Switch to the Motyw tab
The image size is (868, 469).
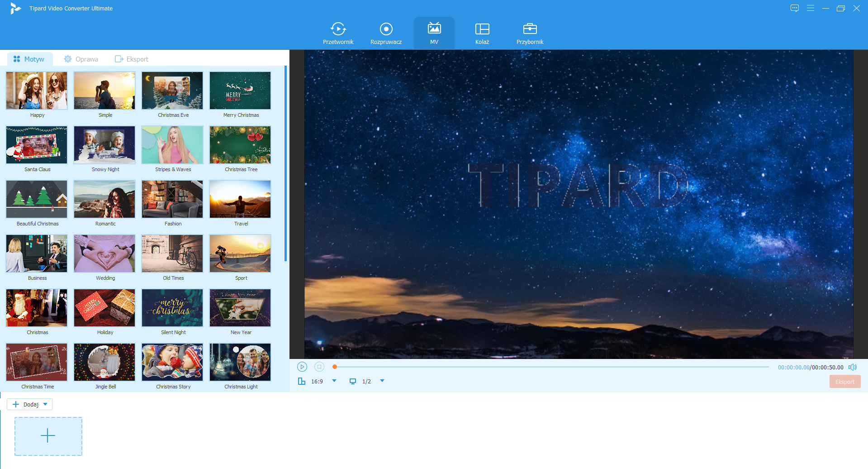click(29, 59)
